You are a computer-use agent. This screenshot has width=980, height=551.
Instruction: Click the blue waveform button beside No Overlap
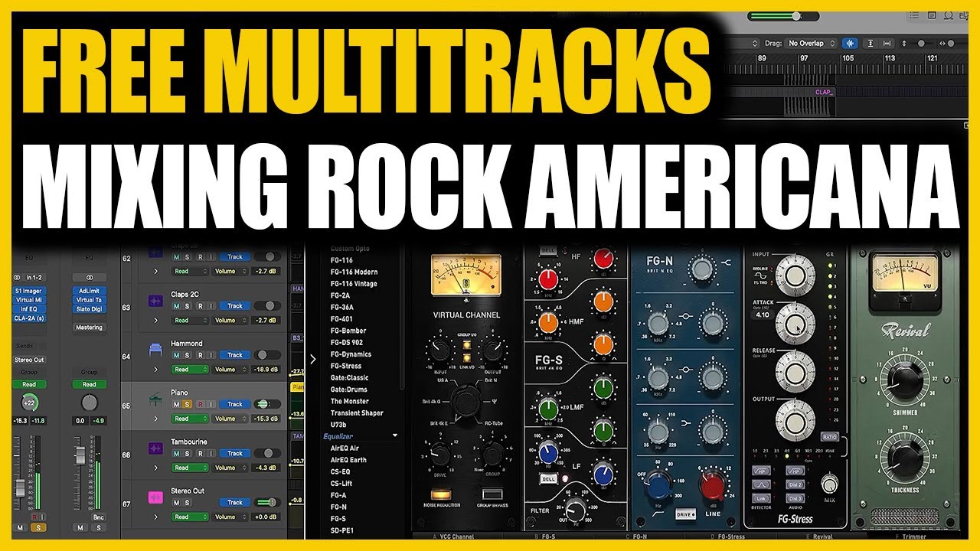point(851,43)
